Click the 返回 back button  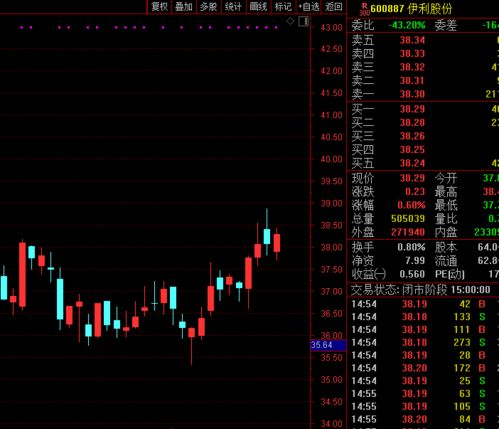(x=333, y=7)
